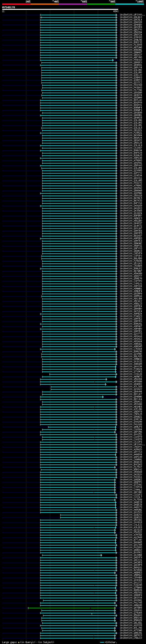Click the UniRef100_Q4CXI1 label

pyautogui.click(x=131, y=560)
